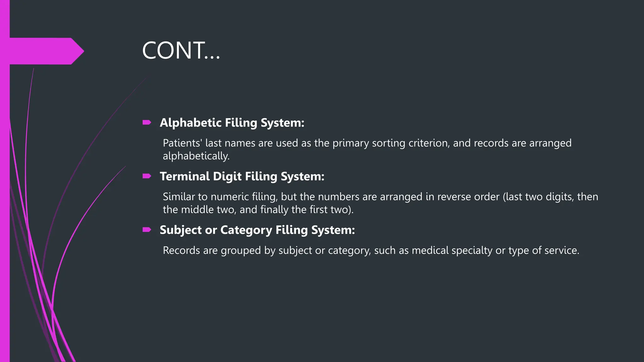Click the magenta vertical bar on left edge
This screenshot has width=644, height=362.
5,181
